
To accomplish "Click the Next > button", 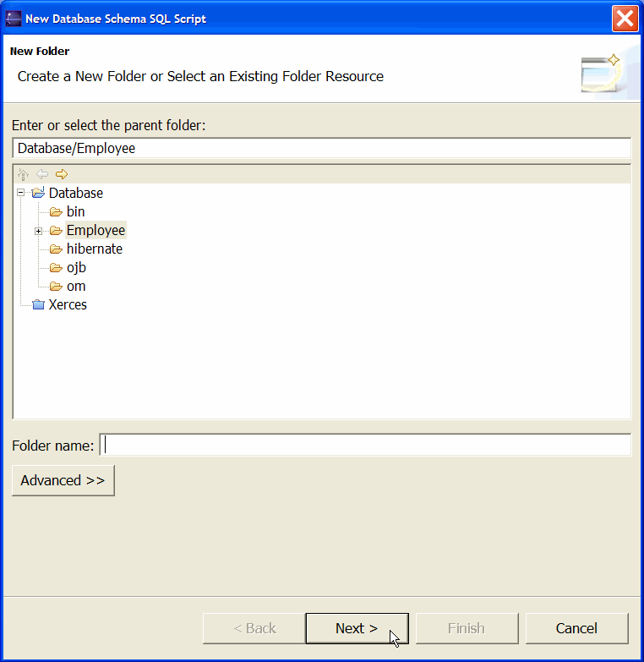I will tap(357, 628).
